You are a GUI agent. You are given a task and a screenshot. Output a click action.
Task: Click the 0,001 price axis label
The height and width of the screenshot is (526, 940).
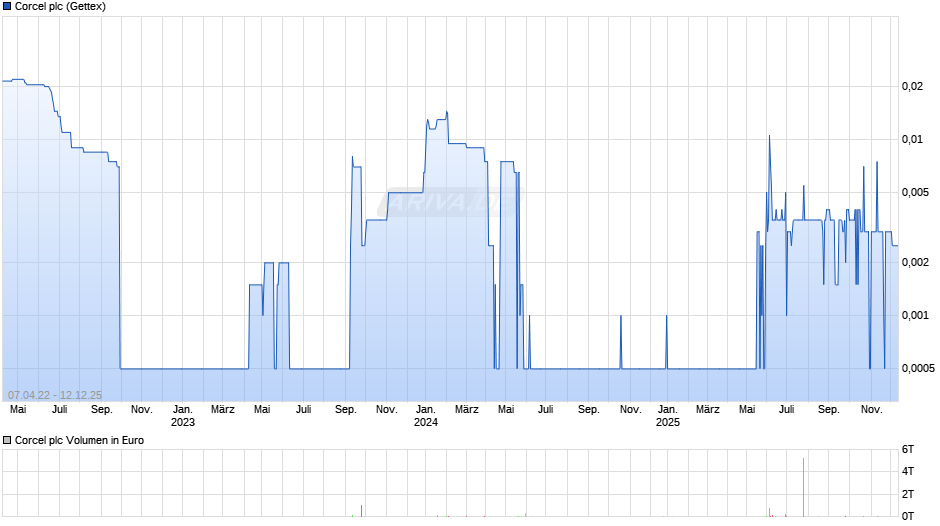[x=915, y=315]
